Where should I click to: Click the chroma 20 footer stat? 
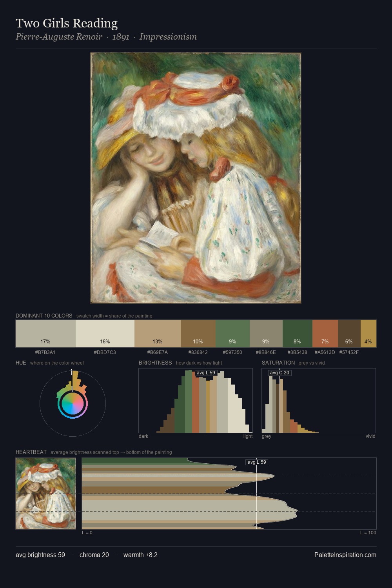click(x=94, y=555)
